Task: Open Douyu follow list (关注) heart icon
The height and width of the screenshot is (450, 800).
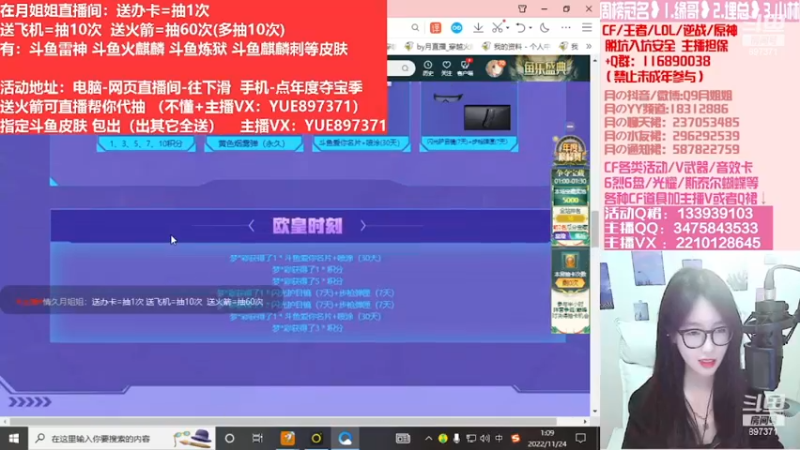Action: coord(446,68)
